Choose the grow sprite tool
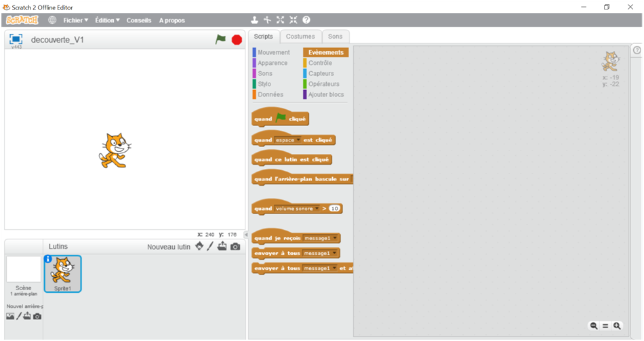 (280, 20)
